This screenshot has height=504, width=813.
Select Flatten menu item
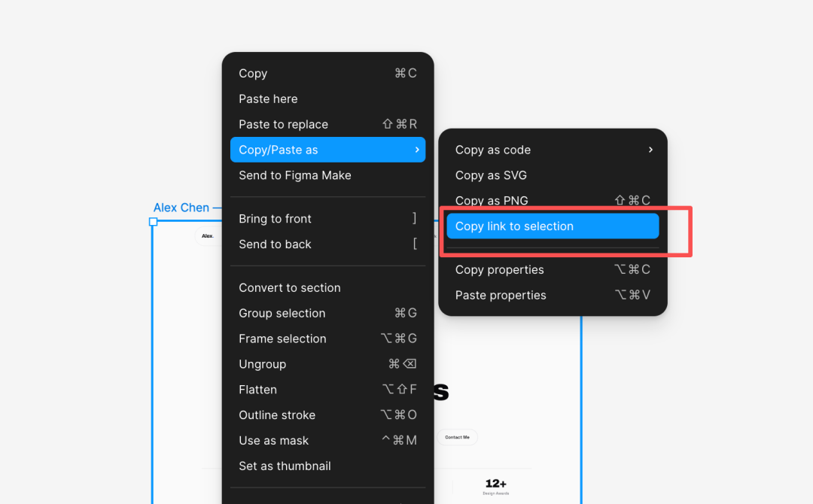point(327,390)
